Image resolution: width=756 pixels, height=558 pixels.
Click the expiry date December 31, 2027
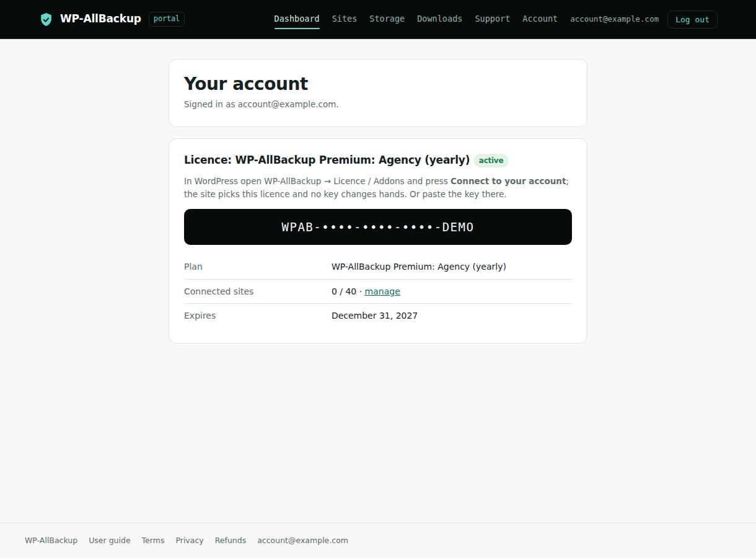(x=374, y=316)
